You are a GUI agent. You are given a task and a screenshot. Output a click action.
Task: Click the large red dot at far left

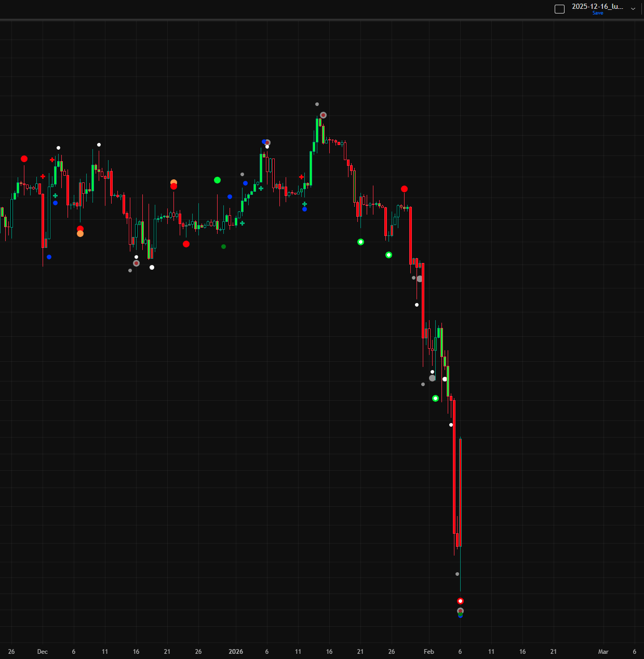tap(24, 159)
